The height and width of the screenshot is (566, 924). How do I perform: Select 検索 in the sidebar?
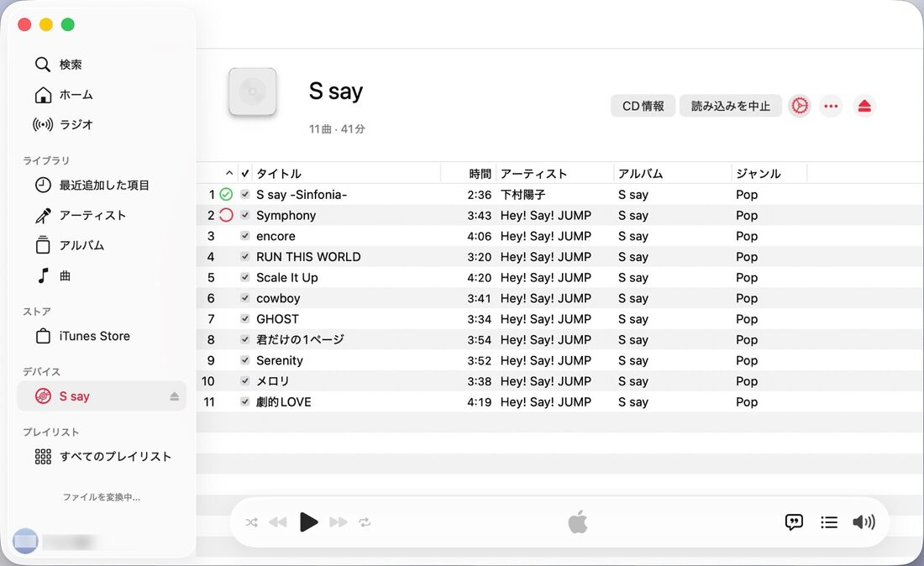pos(71,64)
